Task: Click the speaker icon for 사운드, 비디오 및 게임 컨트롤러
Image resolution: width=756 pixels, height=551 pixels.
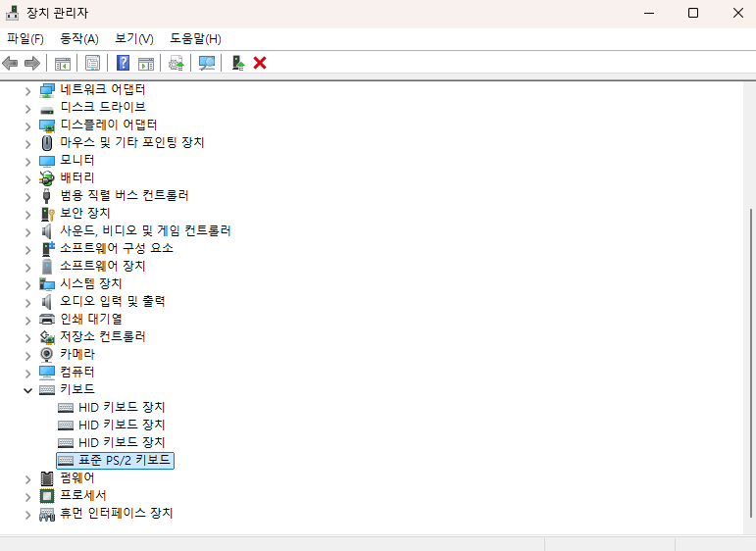Action: 47,231
